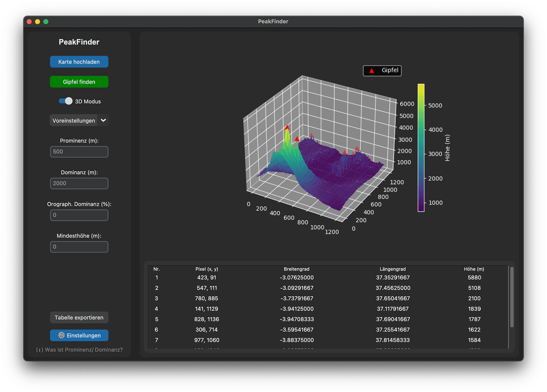Click the yellow minimize window button

(x=37, y=22)
